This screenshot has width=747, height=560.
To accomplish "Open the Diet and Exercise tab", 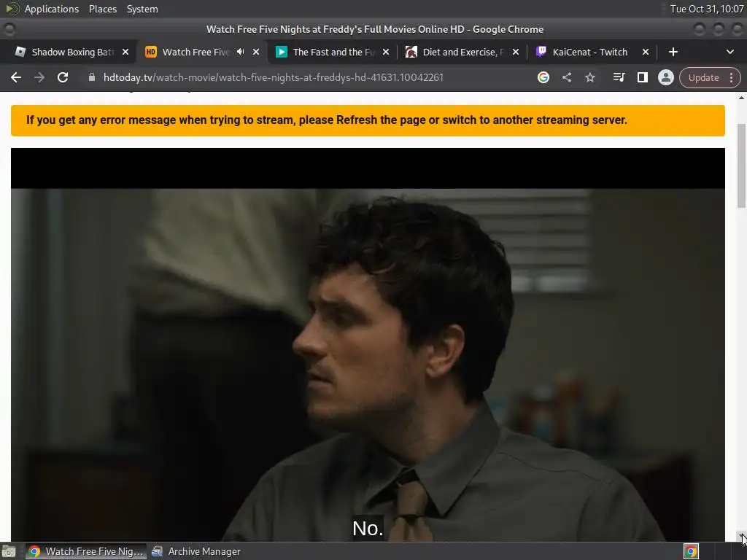I will pyautogui.click(x=463, y=52).
